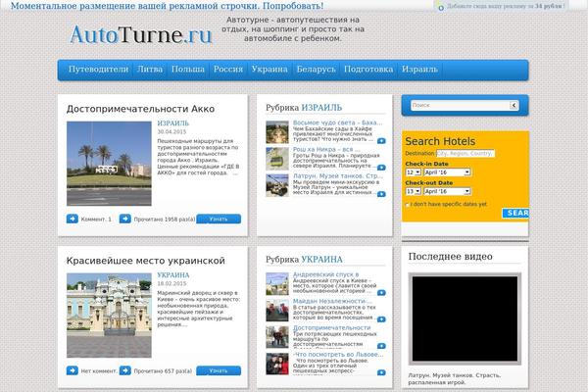Click the Прочитано 1958 раз(а) text
The height and width of the screenshot is (392, 588).
(x=165, y=220)
